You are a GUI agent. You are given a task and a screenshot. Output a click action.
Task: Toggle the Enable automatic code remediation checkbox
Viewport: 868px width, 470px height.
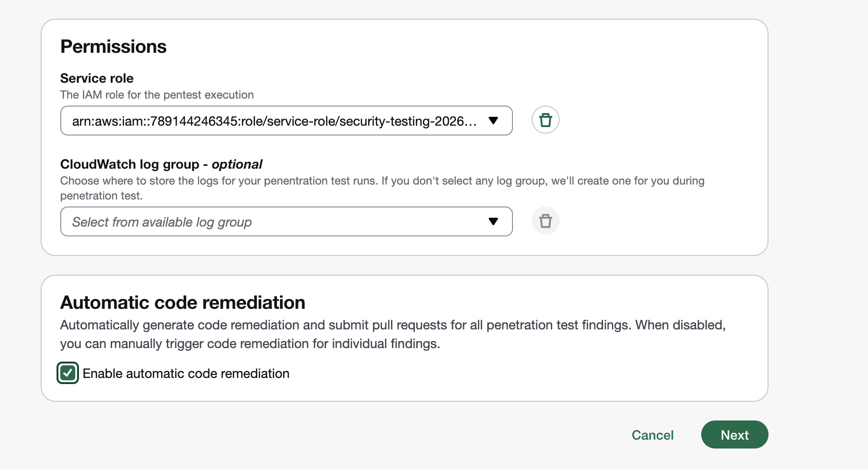68,373
